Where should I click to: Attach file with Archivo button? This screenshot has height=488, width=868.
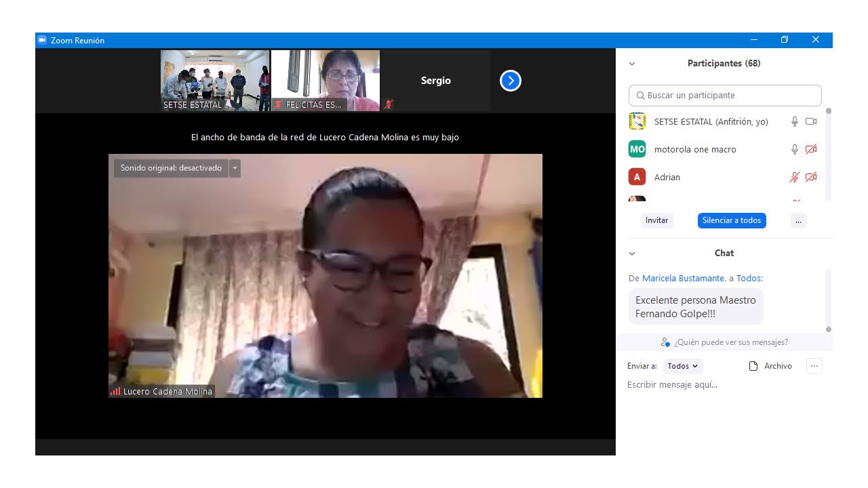[x=770, y=366]
